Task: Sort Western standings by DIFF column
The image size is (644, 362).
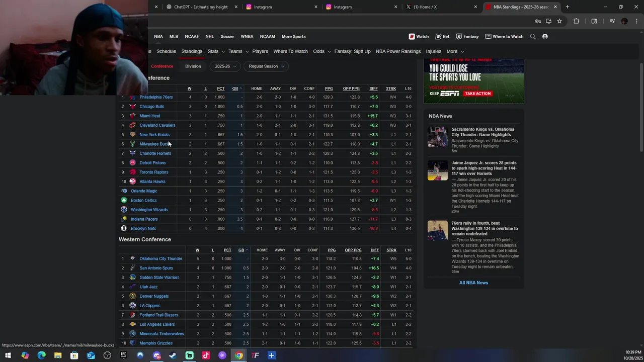Action: click(x=374, y=250)
